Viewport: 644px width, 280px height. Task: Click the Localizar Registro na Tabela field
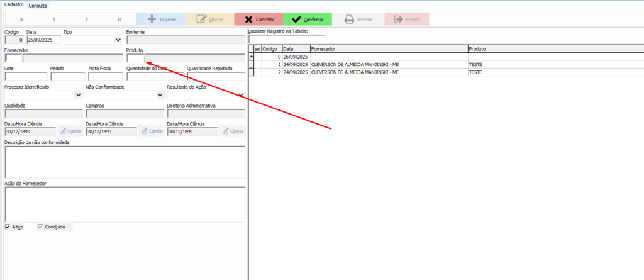pos(287,39)
